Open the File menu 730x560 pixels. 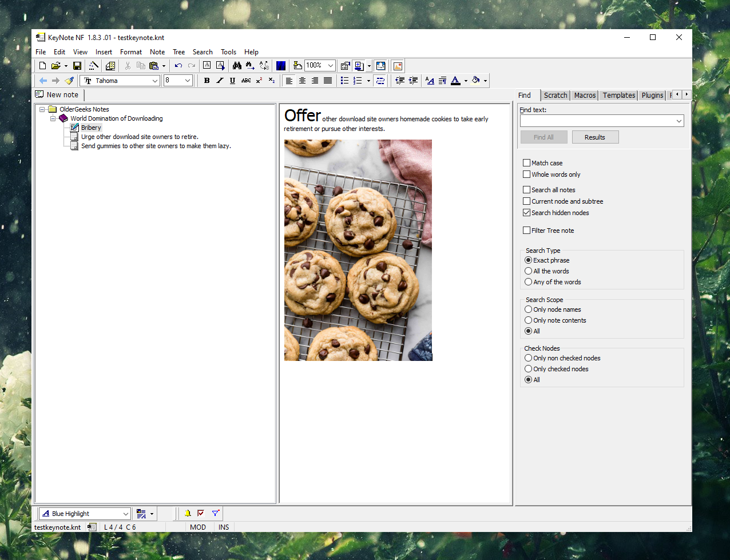pyautogui.click(x=41, y=52)
